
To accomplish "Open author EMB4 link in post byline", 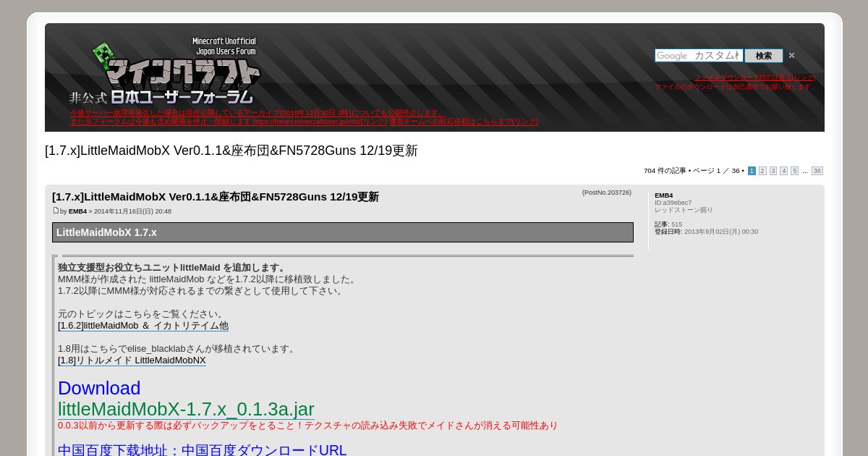I will pyautogui.click(x=77, y=211).
